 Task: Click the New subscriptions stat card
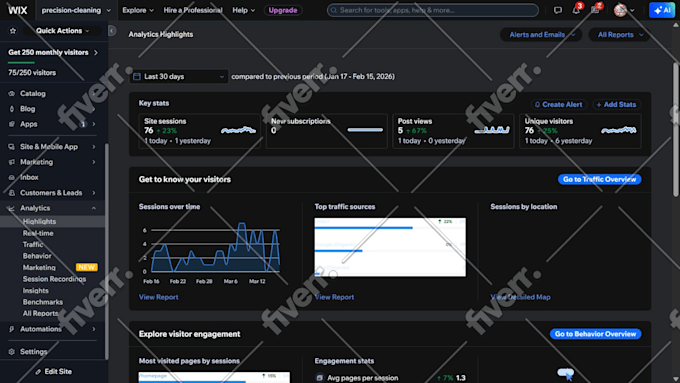pyautogui.click(x=327, y=131)
